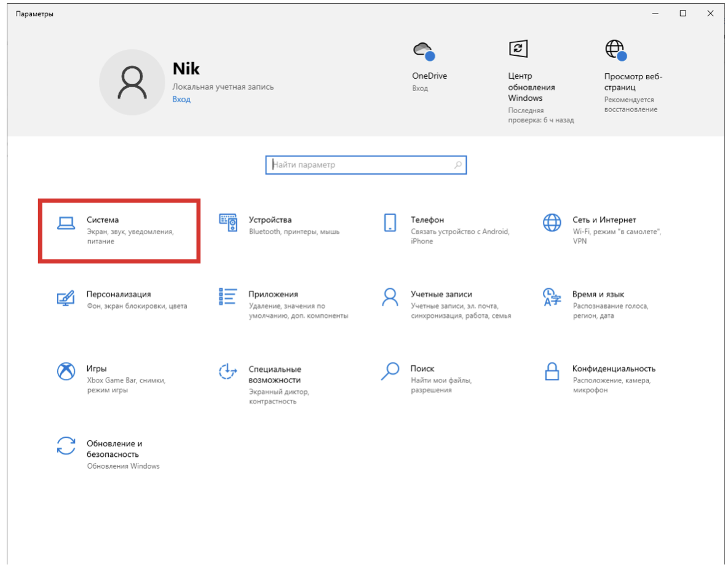Open the Игры title
The width and height of the screenshot is (728, 578).
pyautogui.click(x=97, y=368)
